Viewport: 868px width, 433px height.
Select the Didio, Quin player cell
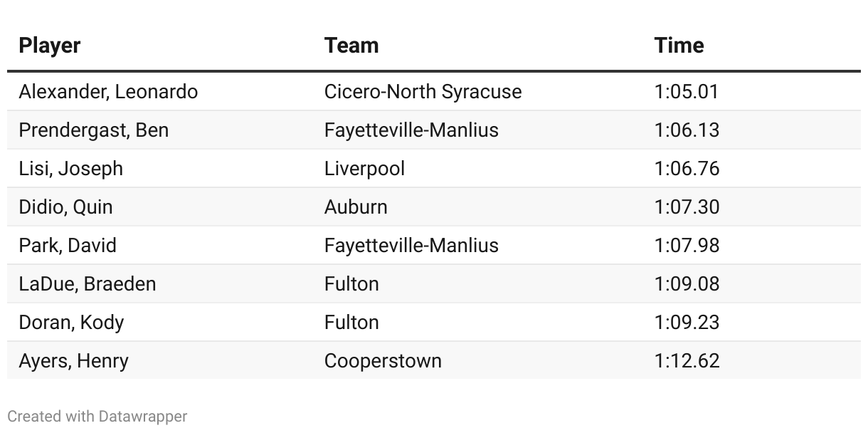[x=65, y=207]
